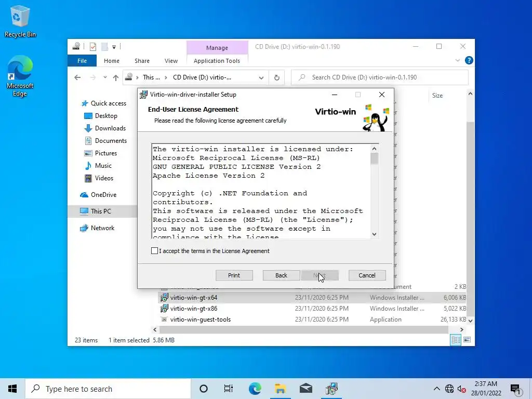This screenshot has height=399, width=532.
Task: Show hidden system tray icons
Action: click(x=437, y=389)
